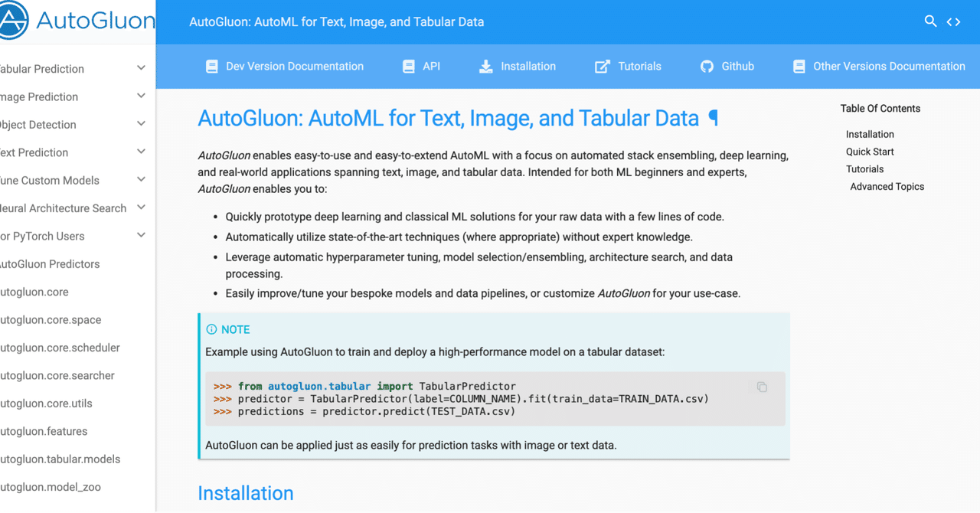Click the Tutorials external-link icon
This screenshot has width=980, height=513.
600,67
